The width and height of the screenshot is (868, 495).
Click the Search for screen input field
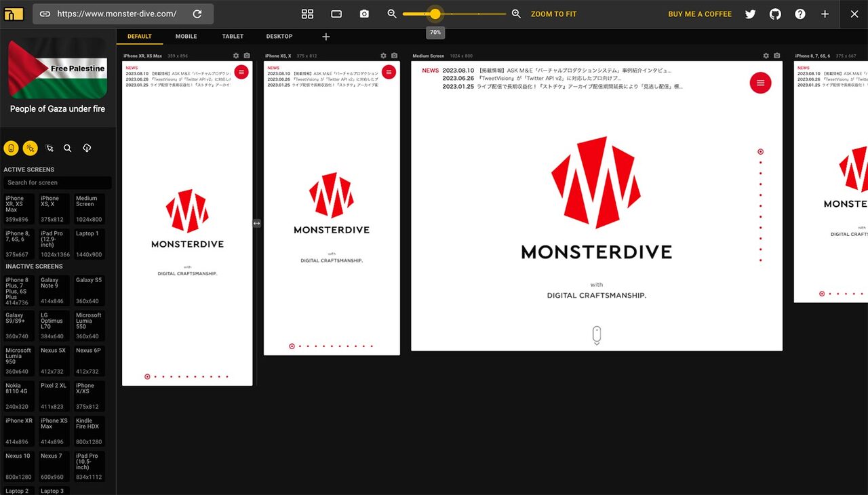click(58, 182)
